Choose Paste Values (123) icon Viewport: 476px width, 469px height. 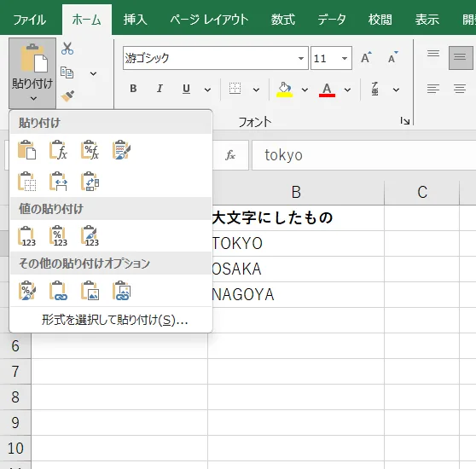pos(26,235)
